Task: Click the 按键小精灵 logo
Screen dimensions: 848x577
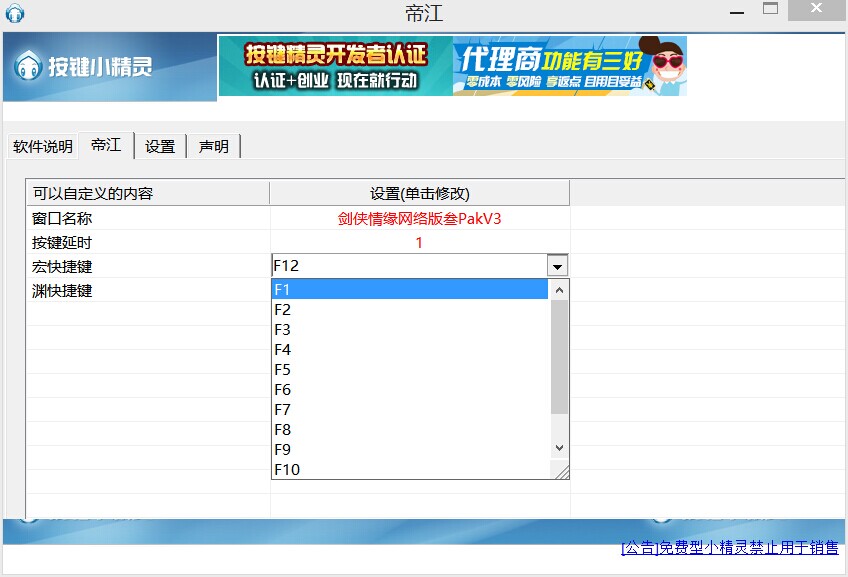Action: coord(85,67)
